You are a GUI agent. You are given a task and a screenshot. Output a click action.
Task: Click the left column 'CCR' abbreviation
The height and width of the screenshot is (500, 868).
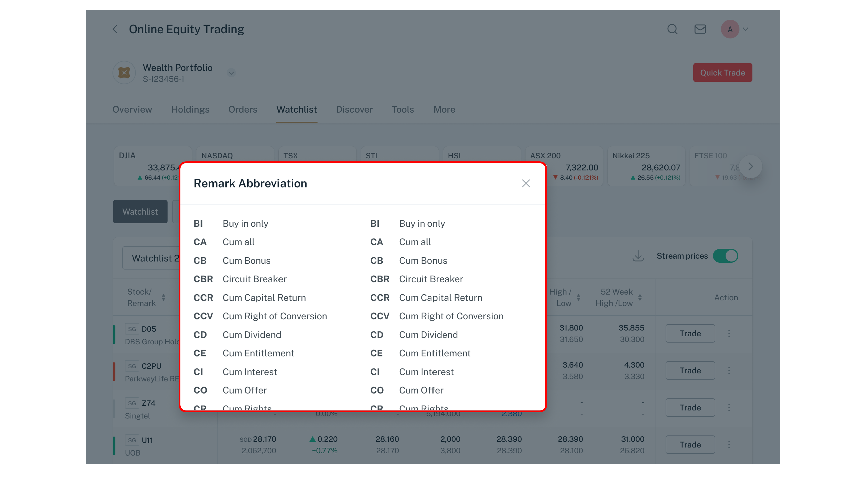click(x=203, y=297)
